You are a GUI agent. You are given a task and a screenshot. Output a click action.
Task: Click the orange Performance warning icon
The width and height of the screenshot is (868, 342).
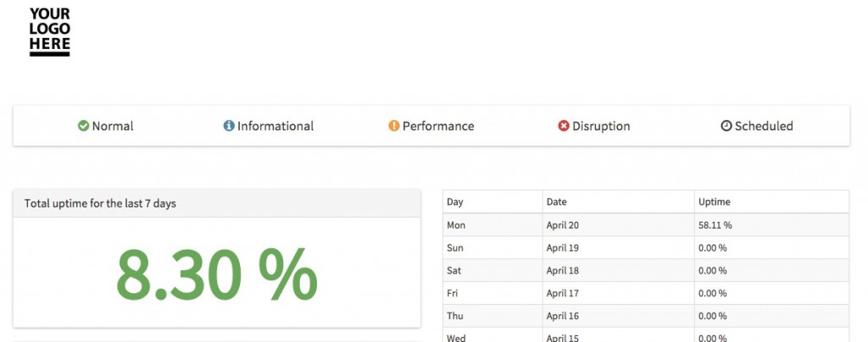click(393, 126)
